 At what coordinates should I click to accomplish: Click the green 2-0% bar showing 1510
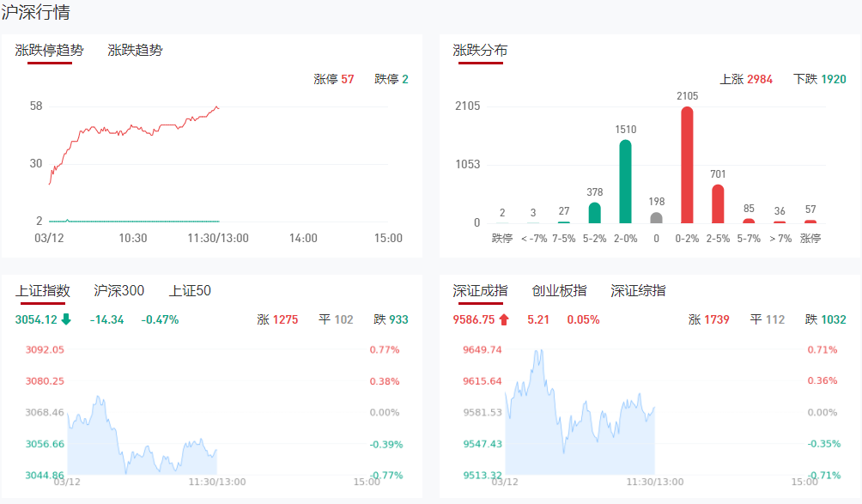625,181
